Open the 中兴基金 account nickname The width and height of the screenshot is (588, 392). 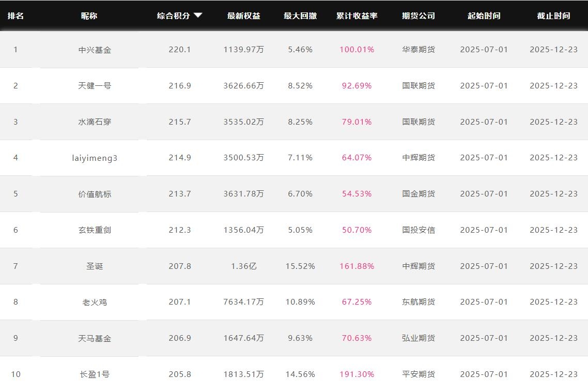95,50
